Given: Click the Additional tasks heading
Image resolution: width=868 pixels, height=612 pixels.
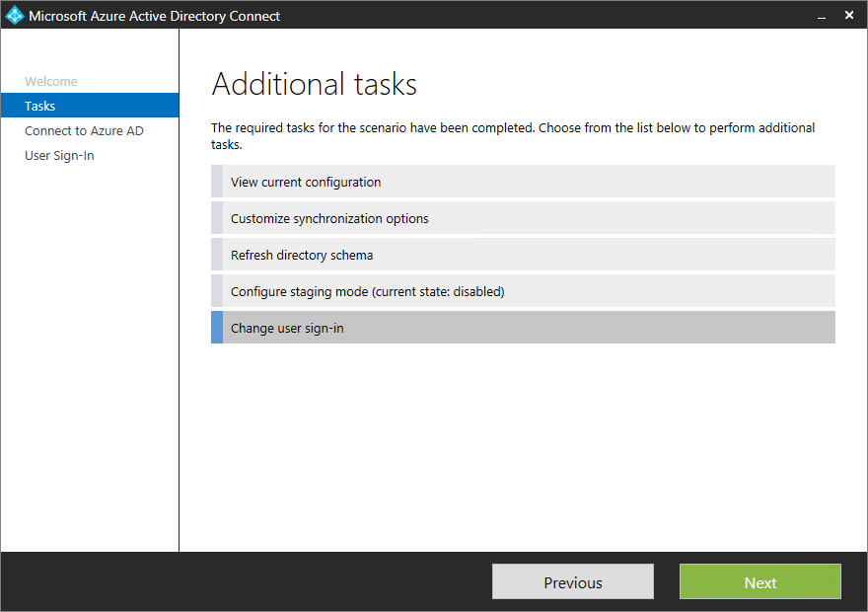Looking at the screenshot, I should (x=314, y=84).
